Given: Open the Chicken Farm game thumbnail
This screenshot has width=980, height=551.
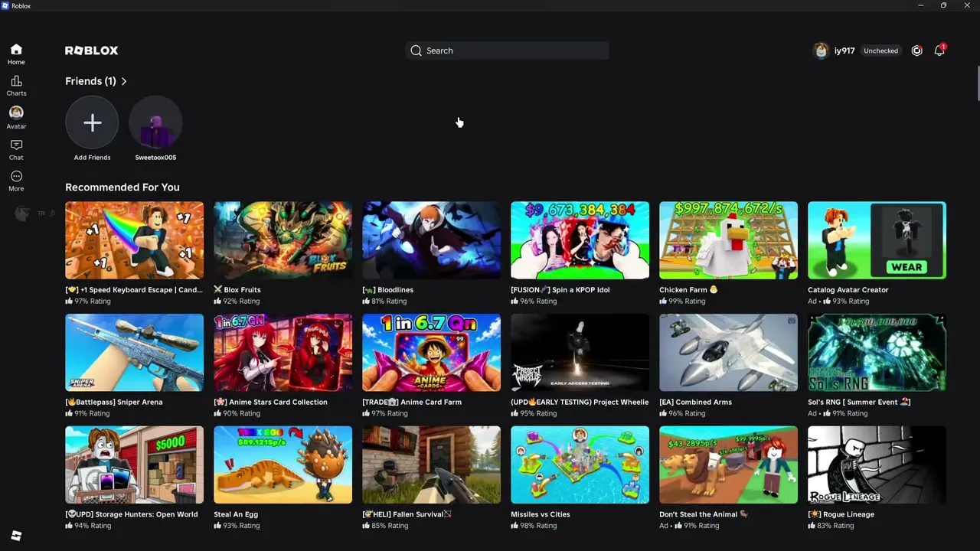Looking at the screenshot, I should 728,240.
